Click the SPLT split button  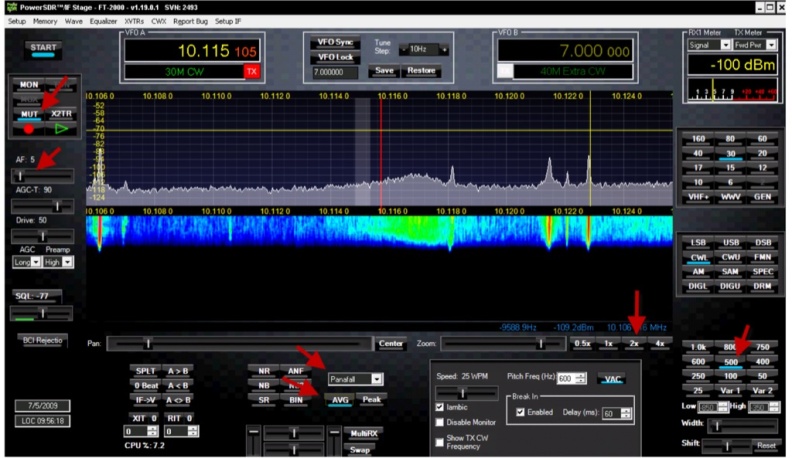(145, 371)
